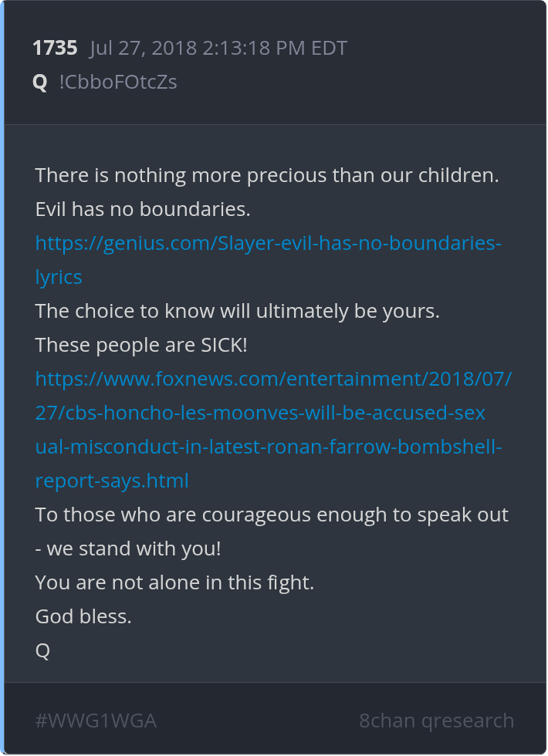The image size is (548, 756).
Task: Click the tripcode !CbboFOtcZs
Action: point(118,83)
